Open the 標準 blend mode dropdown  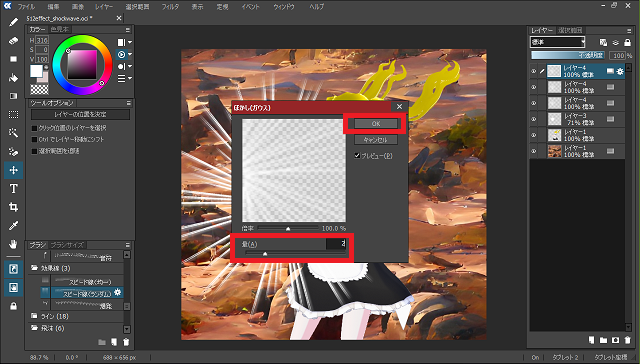coord(558,42)
